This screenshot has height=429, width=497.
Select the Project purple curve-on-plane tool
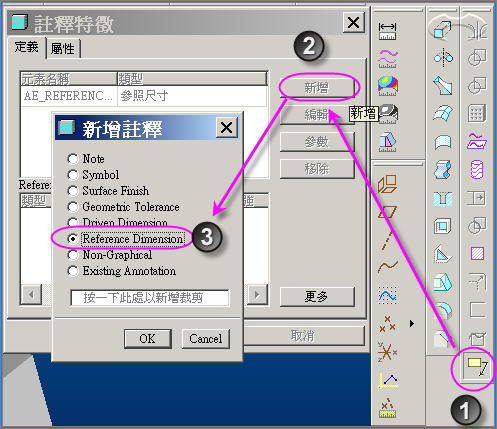point(477,141)
